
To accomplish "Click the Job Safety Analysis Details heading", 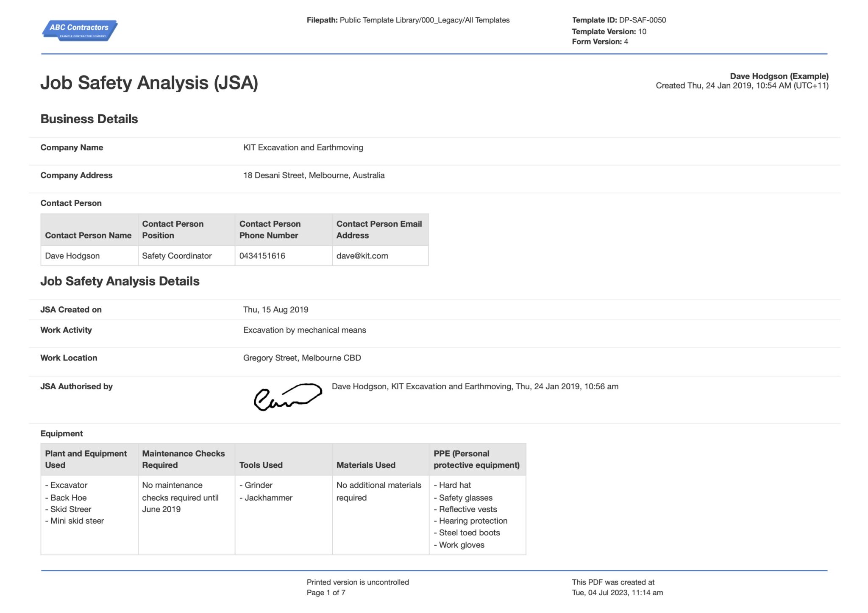I will tap(120, 281).
